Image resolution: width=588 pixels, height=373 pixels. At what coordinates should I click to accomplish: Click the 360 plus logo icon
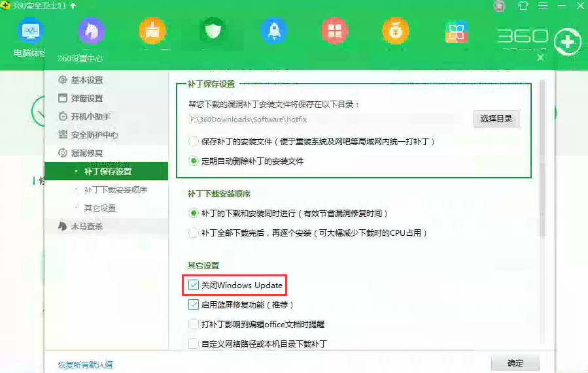[x=567, y=42]
